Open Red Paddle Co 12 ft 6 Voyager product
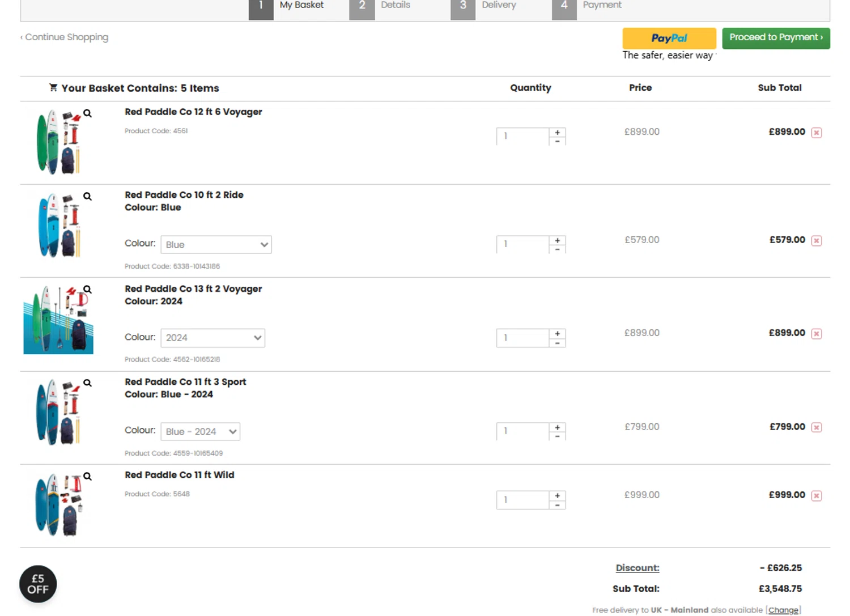Screen dimensions: 850x616 tap(193, 112)
